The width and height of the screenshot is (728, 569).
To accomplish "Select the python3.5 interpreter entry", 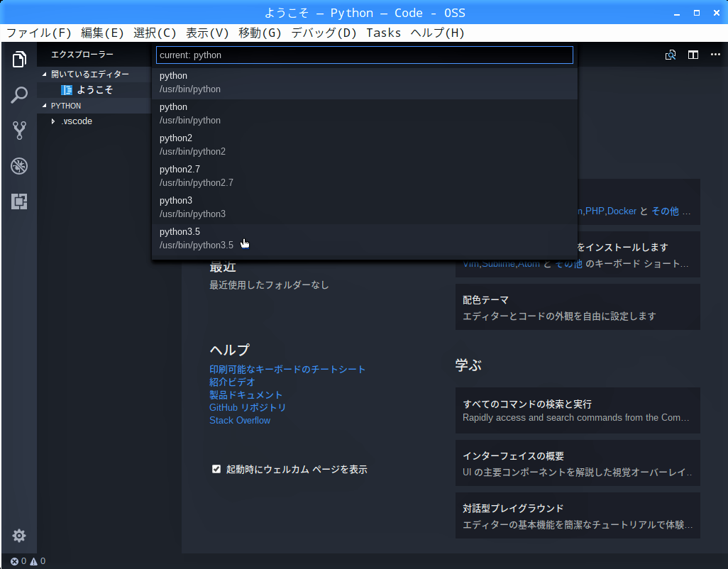I will [365, 238].
